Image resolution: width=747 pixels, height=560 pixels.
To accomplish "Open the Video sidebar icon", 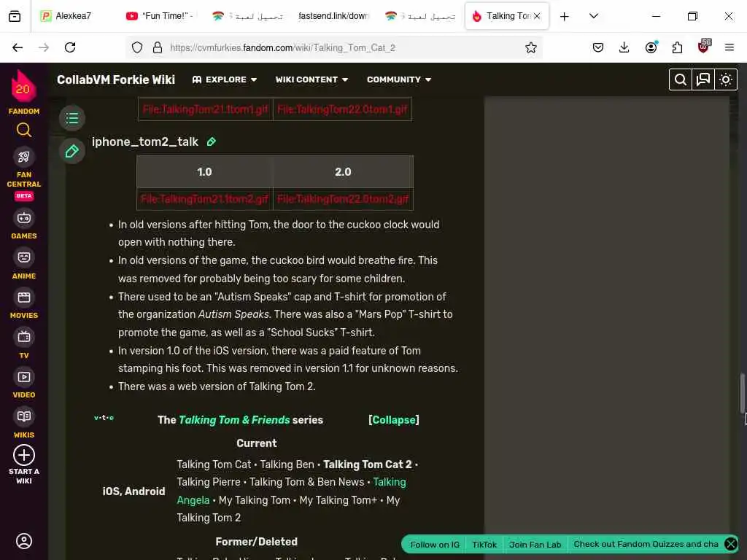I will (24, 377).
